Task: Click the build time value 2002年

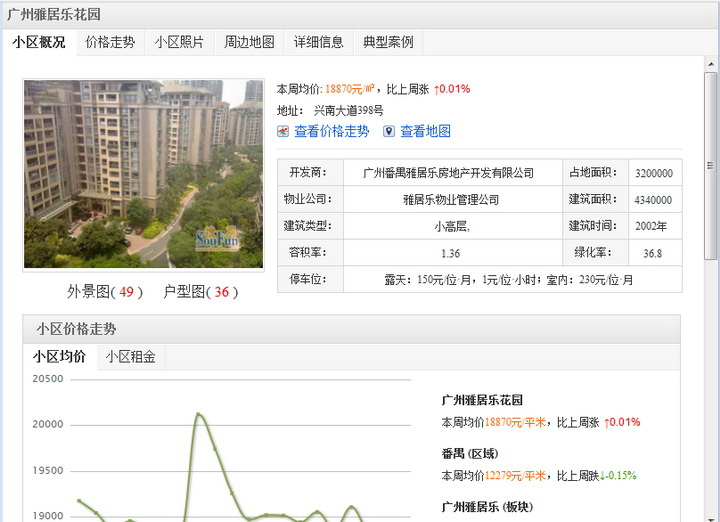Action: [651, 226]
